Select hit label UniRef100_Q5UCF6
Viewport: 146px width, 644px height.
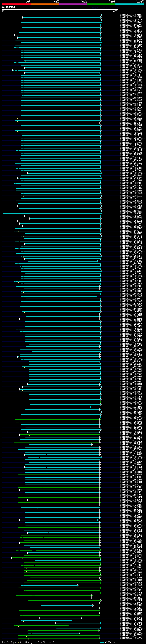(x=131, y=256)
